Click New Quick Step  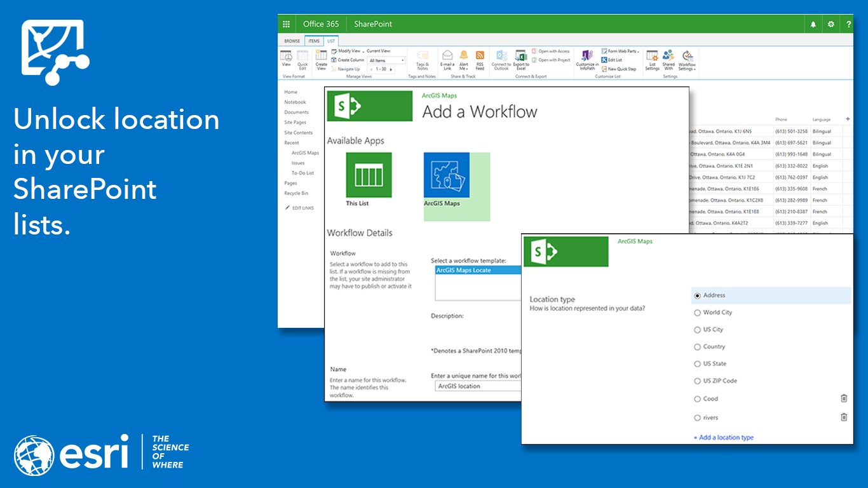[x=618, y=69]
